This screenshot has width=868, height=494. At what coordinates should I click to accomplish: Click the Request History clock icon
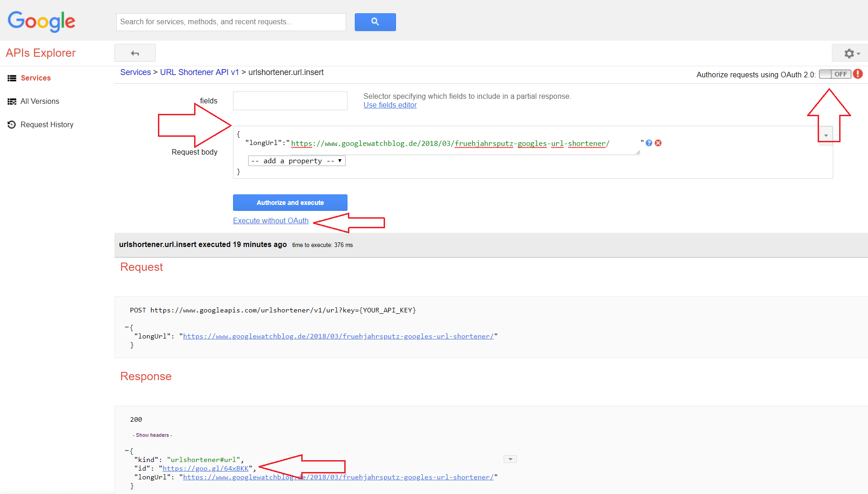pyautogui.click(x=12, y=124)
